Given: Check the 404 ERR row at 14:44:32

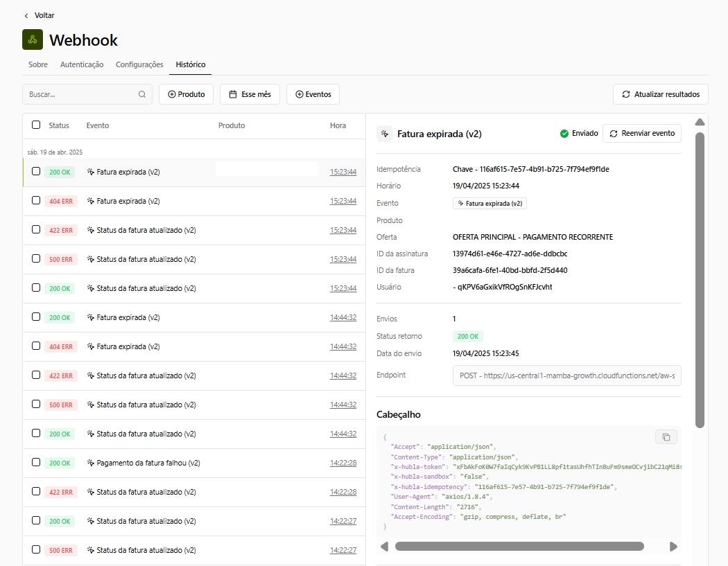Looking at the screenshot, I should tap(36, 346).
